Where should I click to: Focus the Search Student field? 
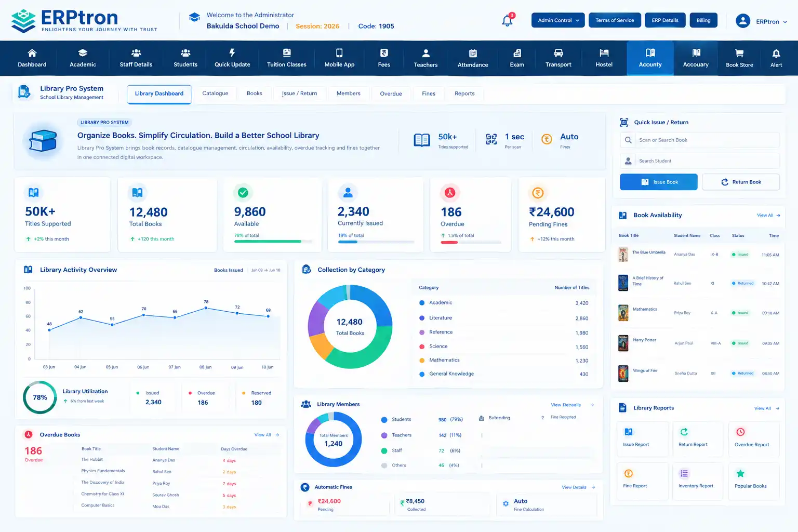pyautogui.click(x=700, y=161)
